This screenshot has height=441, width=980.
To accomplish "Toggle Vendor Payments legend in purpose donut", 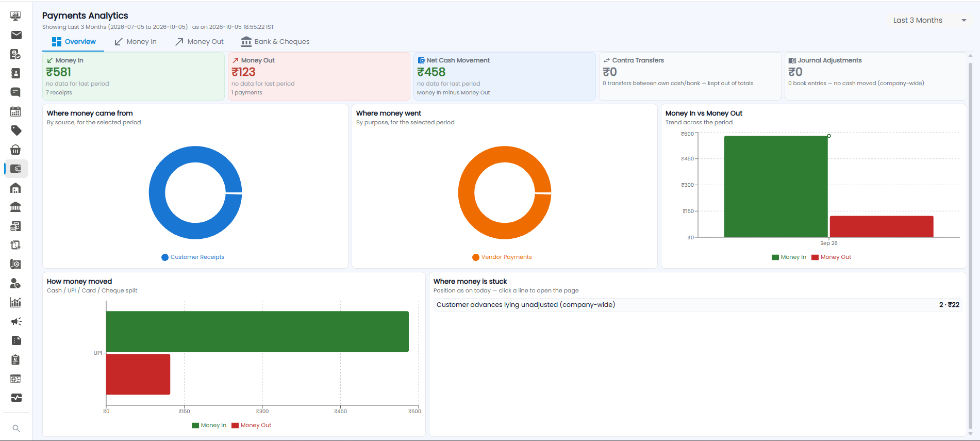I will [502, 257].
